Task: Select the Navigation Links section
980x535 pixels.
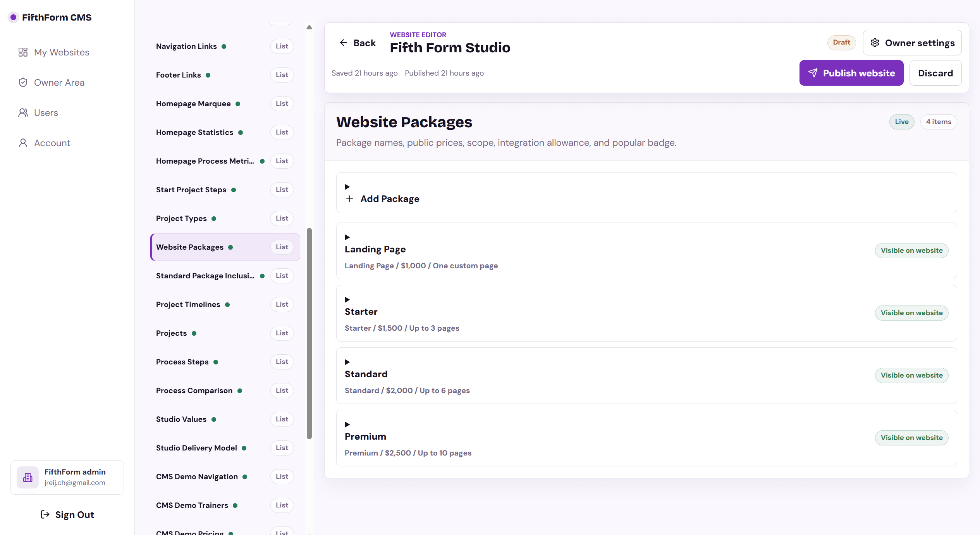Action: coord(225,46)
